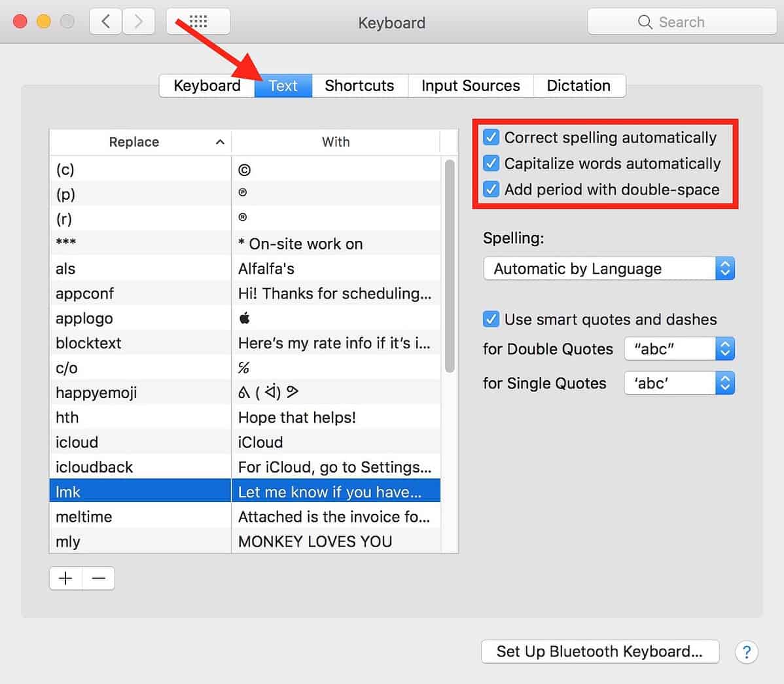Remove selected replacement with minus button

98,578
